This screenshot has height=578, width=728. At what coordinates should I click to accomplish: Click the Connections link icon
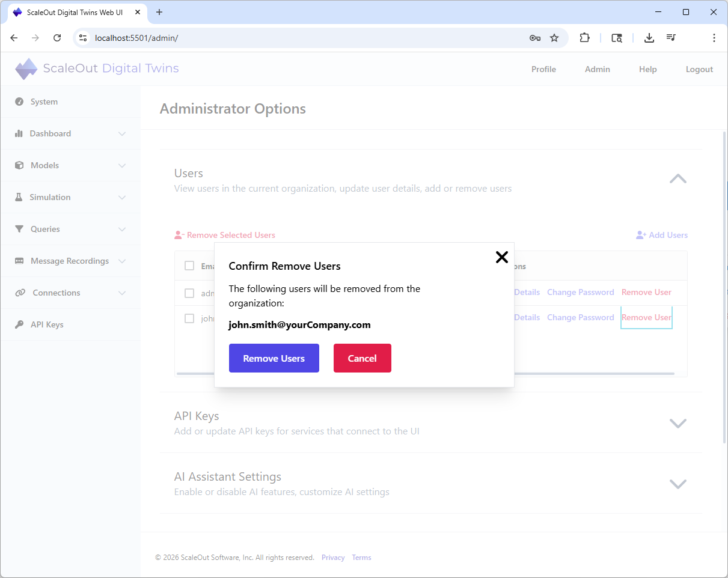tap(20, 293)
